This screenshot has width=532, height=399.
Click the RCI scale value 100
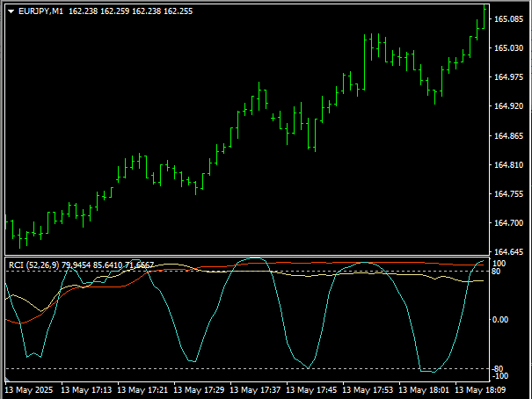pyautogui.click(x=499, y=264)
